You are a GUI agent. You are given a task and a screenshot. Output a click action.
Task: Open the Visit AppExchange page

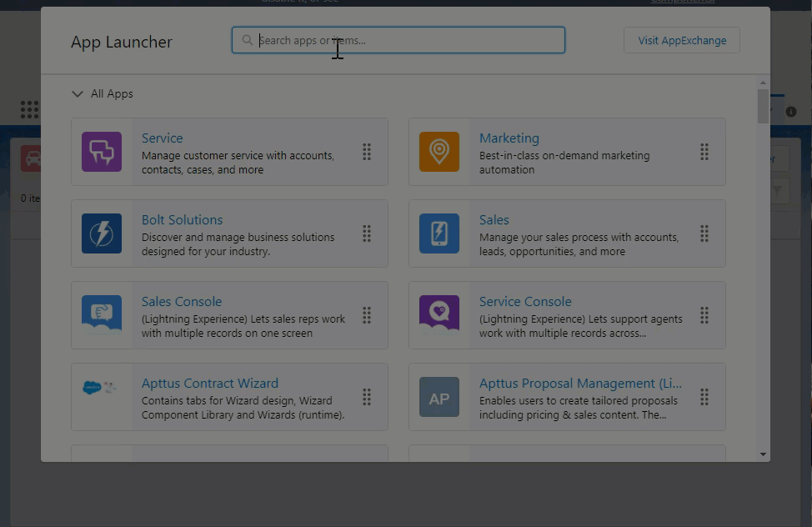pos(681,39)
